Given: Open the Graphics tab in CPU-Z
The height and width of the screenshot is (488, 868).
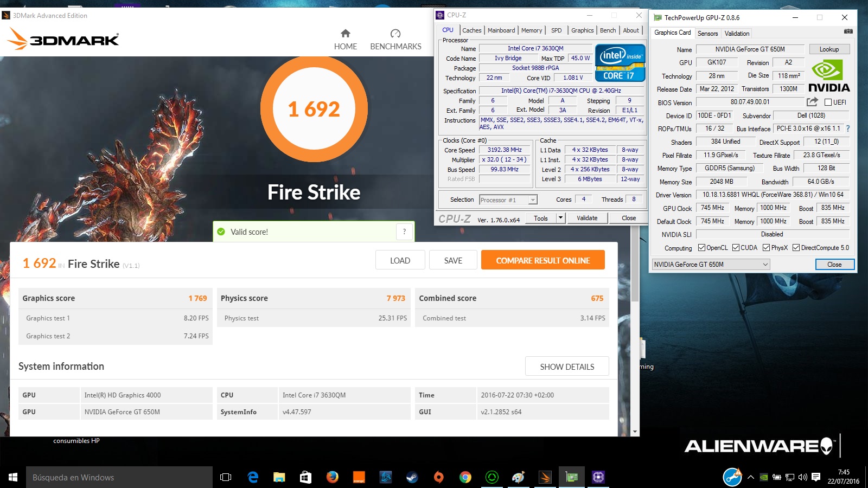Looking at the screenshot, I should [582, 30].
